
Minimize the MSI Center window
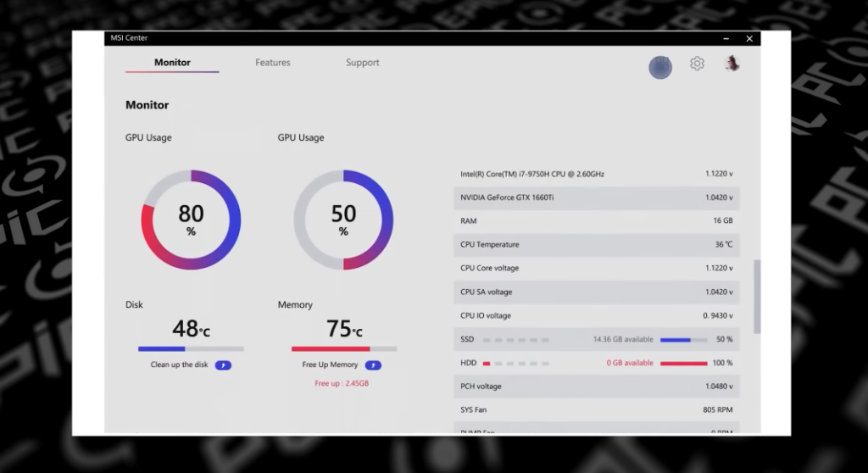click(x=726, y=38)
